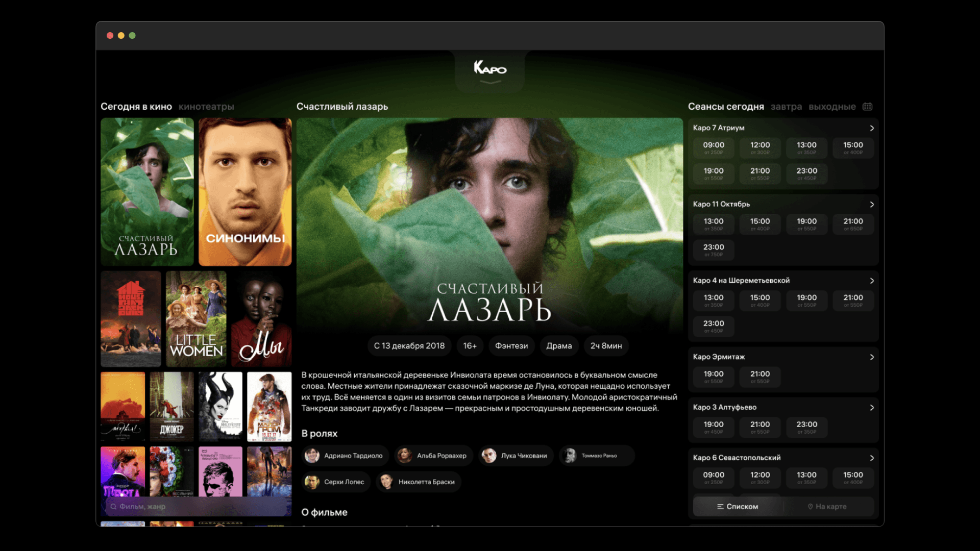The height and width of the screenshot is (551, 980).
Task: Click the С 13 декабря 2018 tag
Action: pos(409,346)
